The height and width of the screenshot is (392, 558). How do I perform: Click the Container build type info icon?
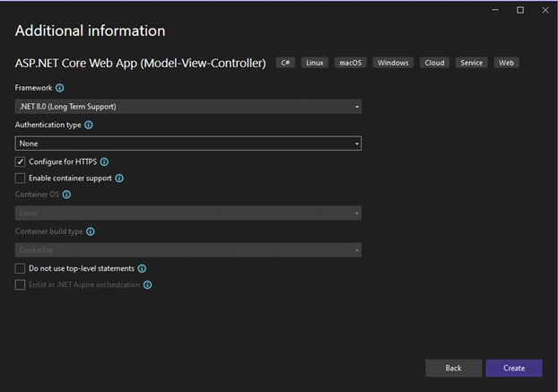click(x=91, y=231)
